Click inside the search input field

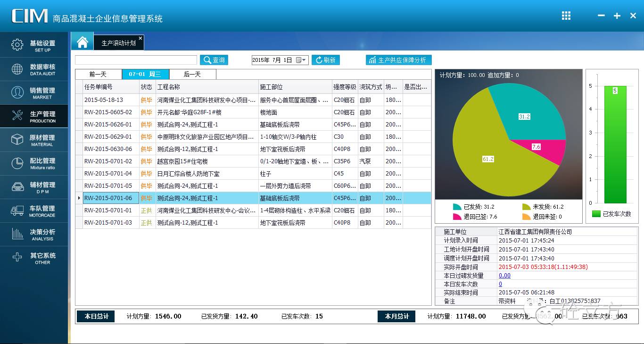coord(135,60)
